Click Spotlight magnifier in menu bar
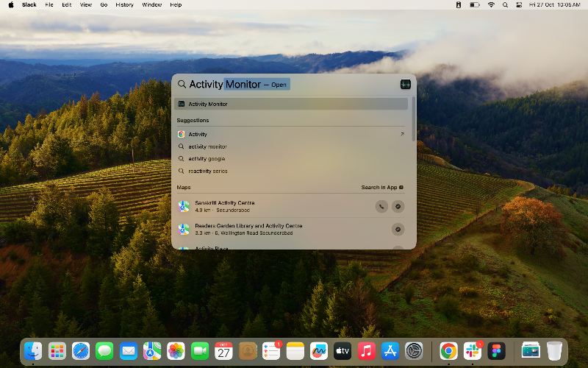This screenshot has height=368, width=588. click(x=505, y=5)
